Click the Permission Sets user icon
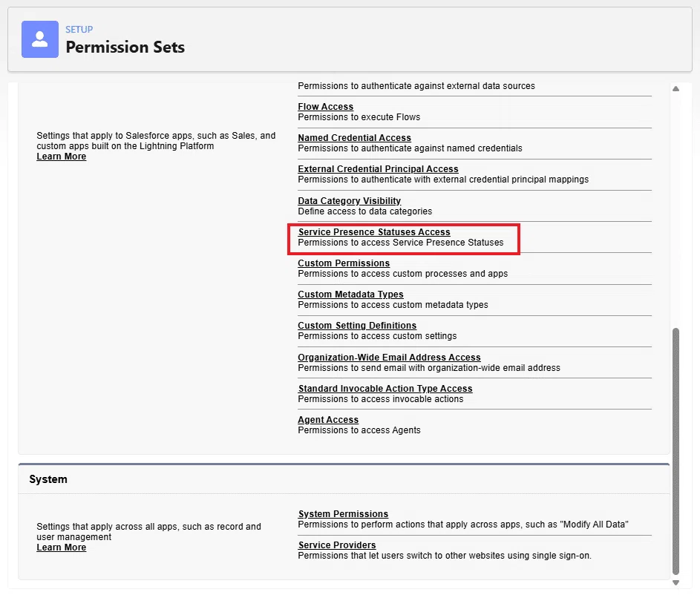Viewport: 700px width, 595px height. (40, 39)
